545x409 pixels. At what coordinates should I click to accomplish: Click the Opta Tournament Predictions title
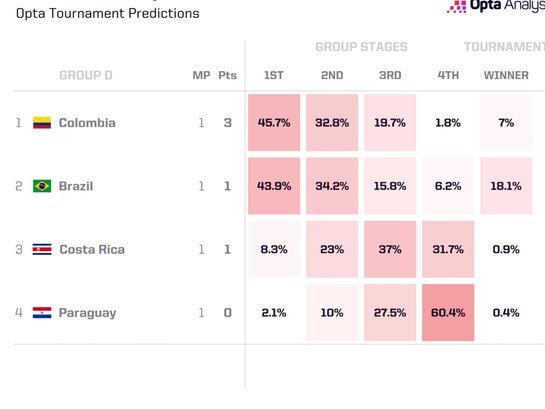point(108,13)
